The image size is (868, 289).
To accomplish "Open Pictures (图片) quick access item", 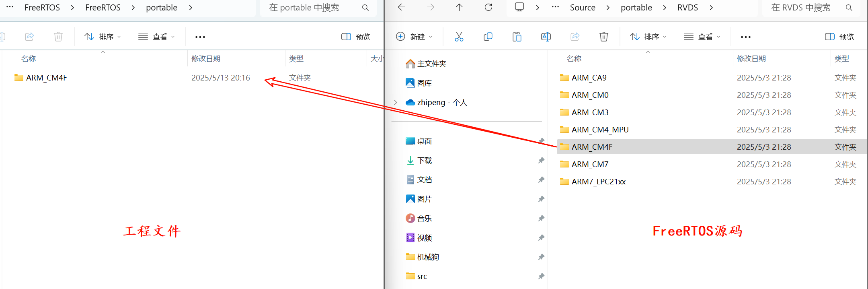I will tap(425, 199).
